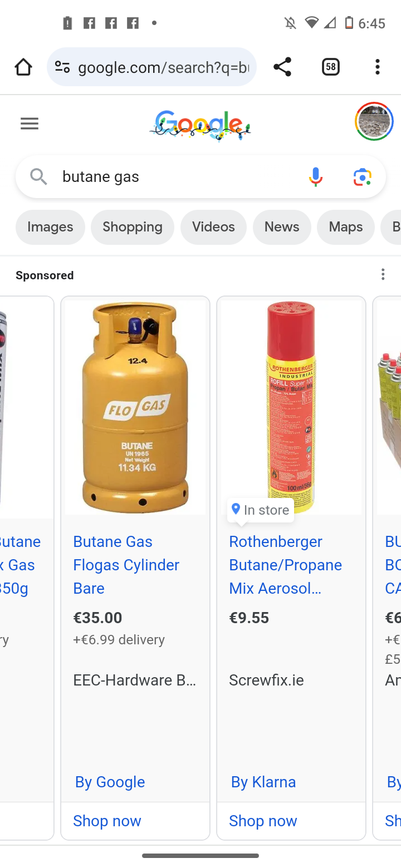Viewport: 401px width, 868px height.
Task: Tap the Google account profile picture
Action: point(374,122)
